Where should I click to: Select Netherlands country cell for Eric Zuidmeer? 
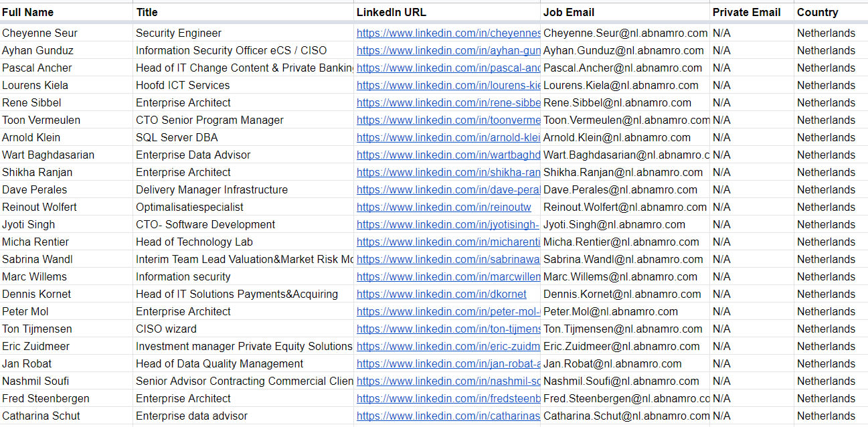click(831, 346)
